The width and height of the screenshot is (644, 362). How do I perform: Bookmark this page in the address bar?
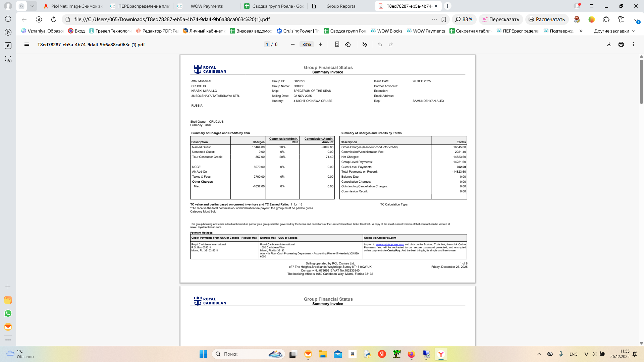pos(444,19)
